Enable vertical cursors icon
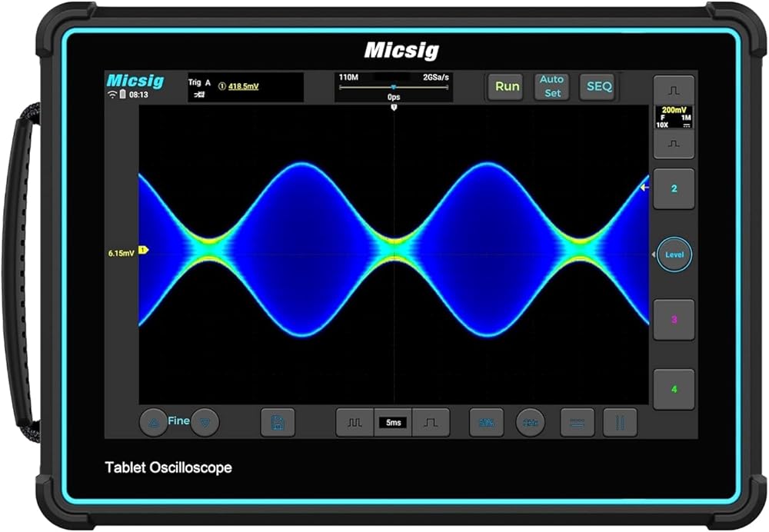Screen dimensions: 769x532 click(620, 422)
